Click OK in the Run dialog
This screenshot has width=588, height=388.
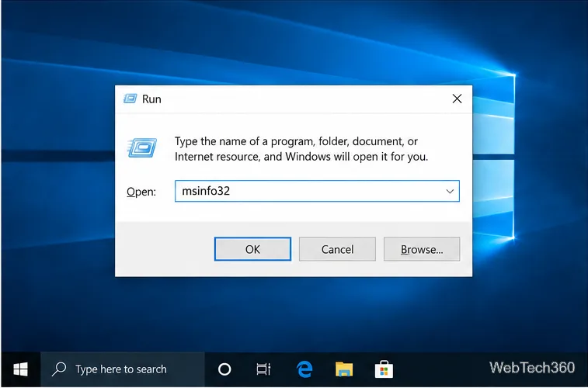point(252,249)
